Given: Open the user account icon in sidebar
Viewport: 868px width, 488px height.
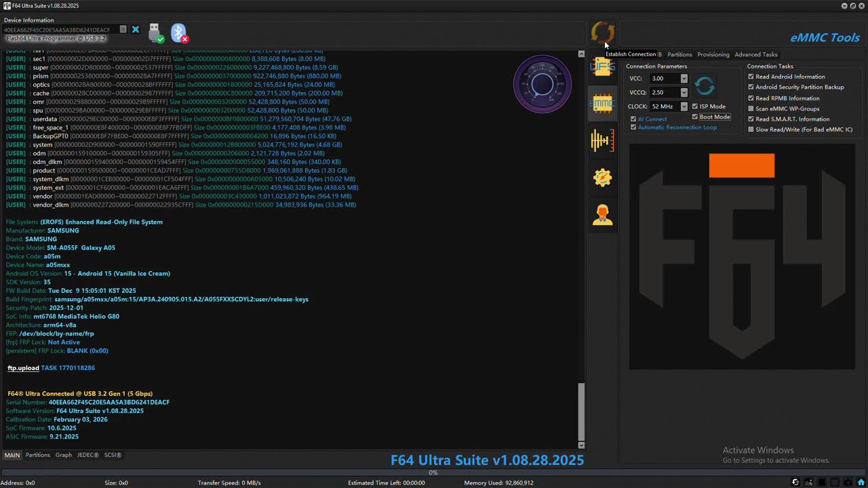Looking at the screenshot, I should coord(602,215).
